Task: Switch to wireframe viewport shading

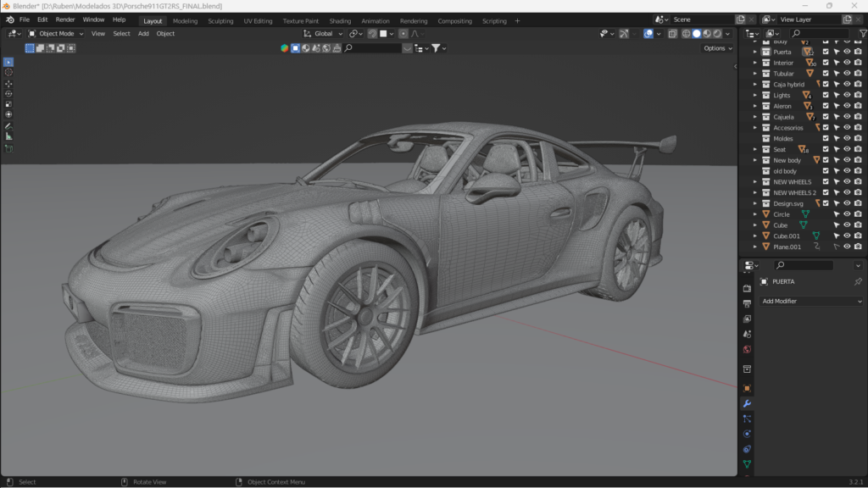Action: coord(686,34)
